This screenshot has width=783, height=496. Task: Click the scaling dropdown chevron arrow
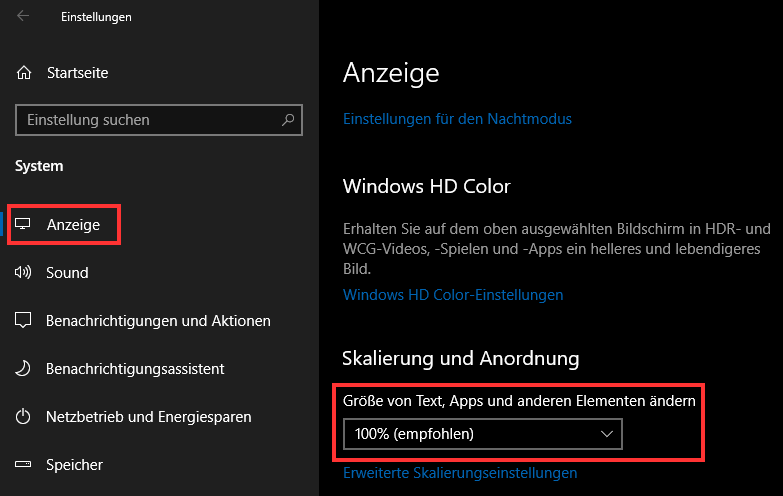[607, 434]
